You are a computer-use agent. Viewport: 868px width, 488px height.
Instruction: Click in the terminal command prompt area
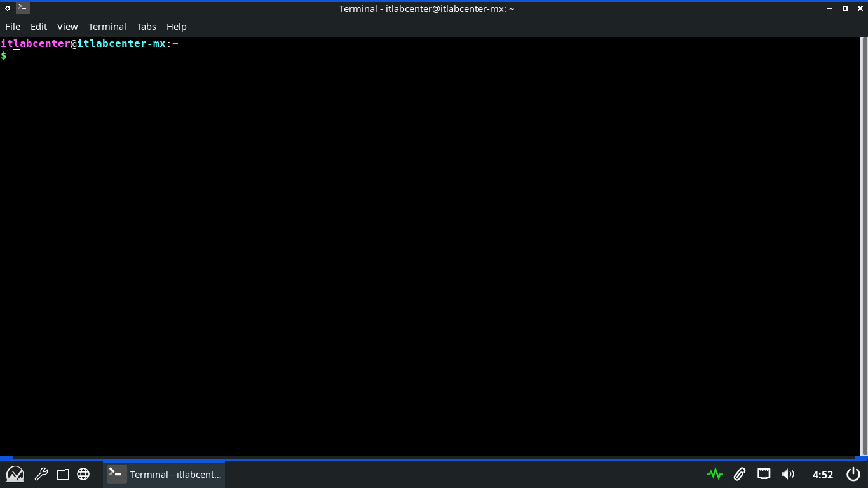[x=381, y=191]
